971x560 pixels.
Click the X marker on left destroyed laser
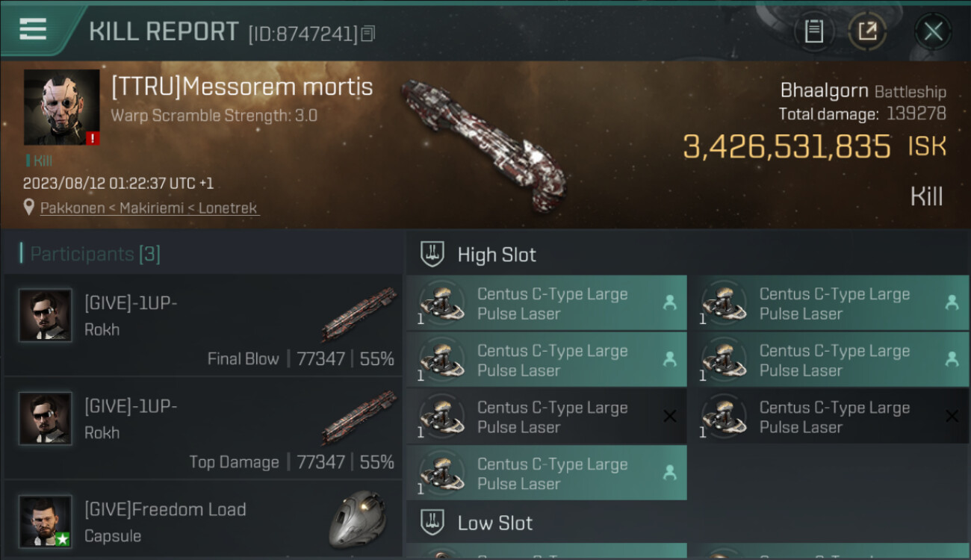pyautogui.click(x=670, y=416)
